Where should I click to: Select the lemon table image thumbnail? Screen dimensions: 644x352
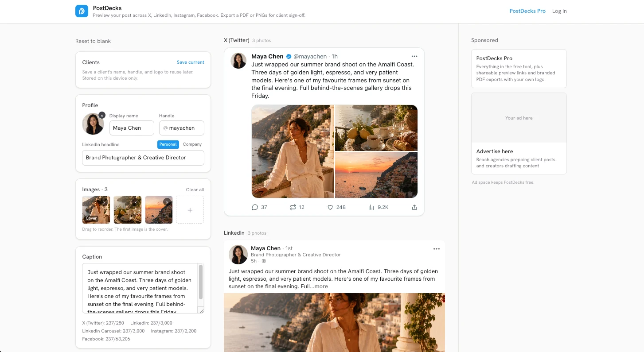point(128,210)
